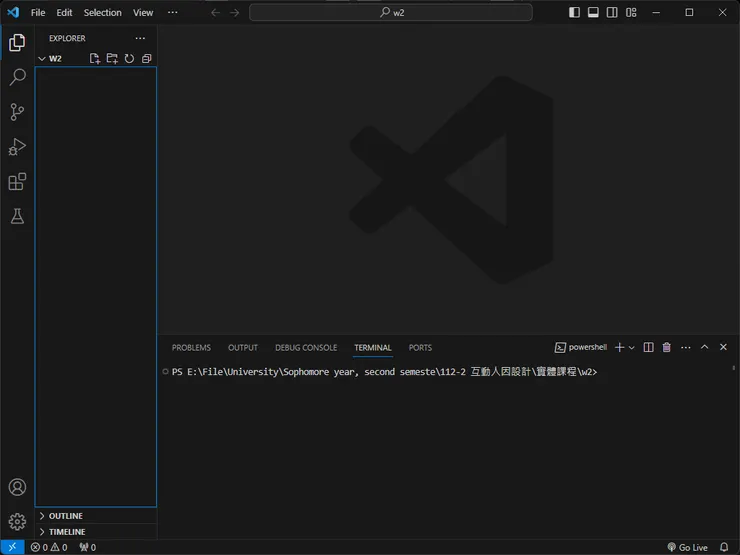
Task: Switch to the DEBUG CONSOLE tab
Action: pos(306,348)
